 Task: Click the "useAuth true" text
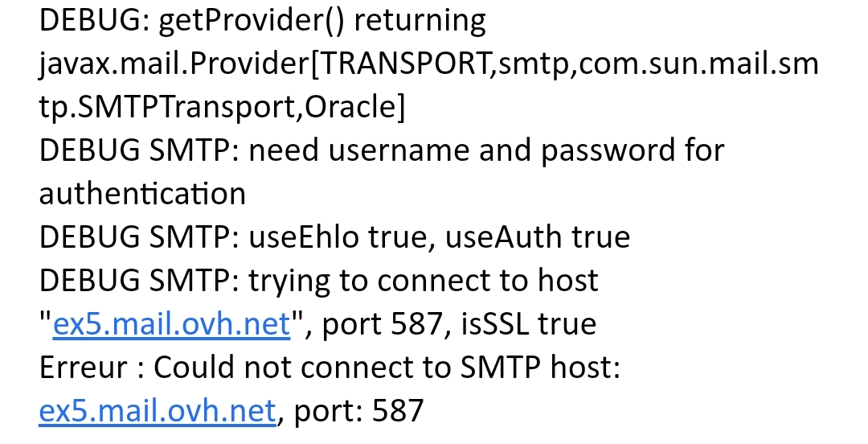pos(537,237)
